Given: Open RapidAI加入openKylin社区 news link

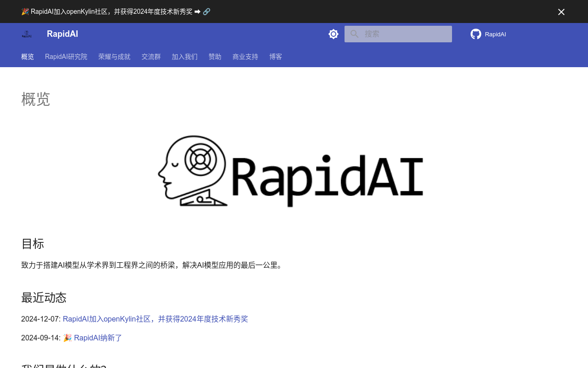Looking at the screenshot, I should coord(155,319).
